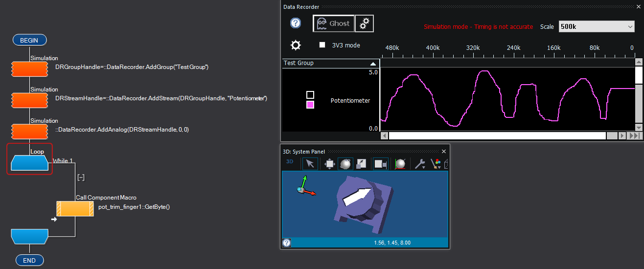Collapse the While 1 loop block
The image size is (644, 269).
coord(81,177)
